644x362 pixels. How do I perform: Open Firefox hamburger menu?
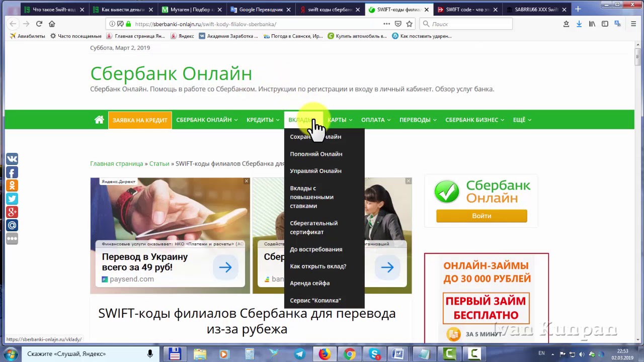[633, 24]
